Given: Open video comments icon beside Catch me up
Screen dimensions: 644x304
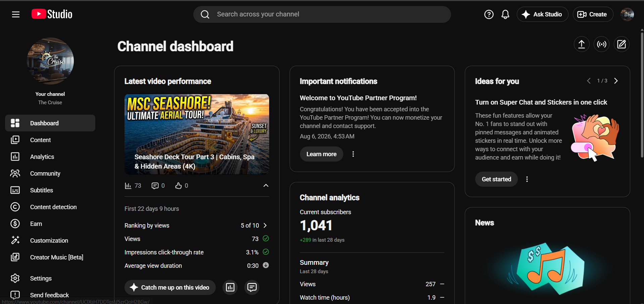Looking at the screenshot, I should click(252, 287).
